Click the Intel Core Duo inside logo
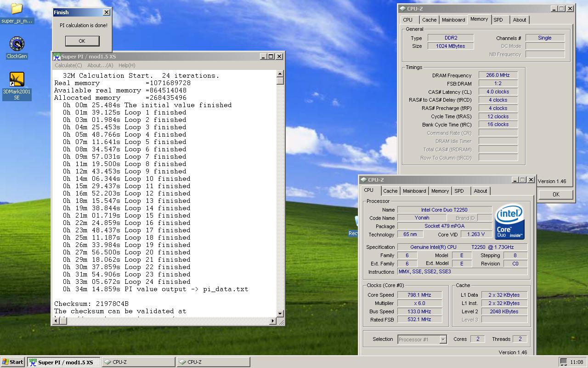This screenshot has height=368, width=588. pyautogui.click(x=509, y=223)
